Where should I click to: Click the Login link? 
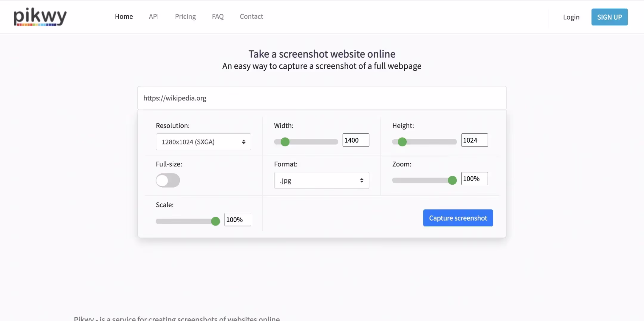[x=571, y=17]
